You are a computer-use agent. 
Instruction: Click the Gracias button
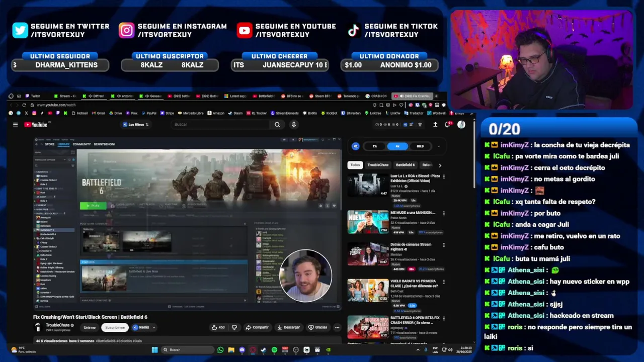317,327
